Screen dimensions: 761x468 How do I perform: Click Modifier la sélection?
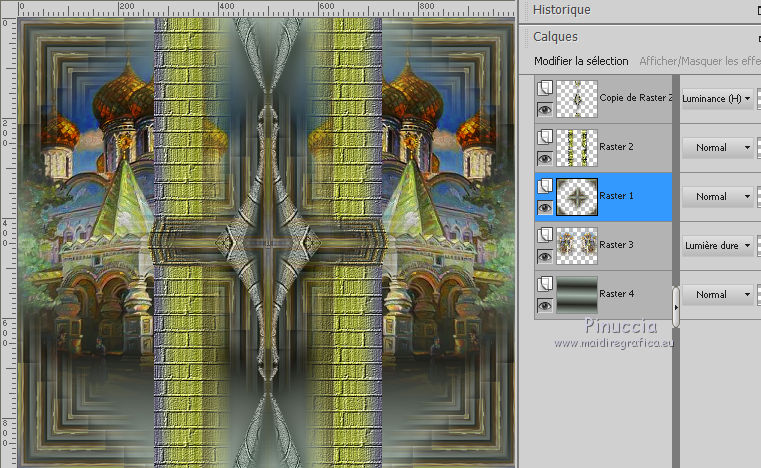581,61
